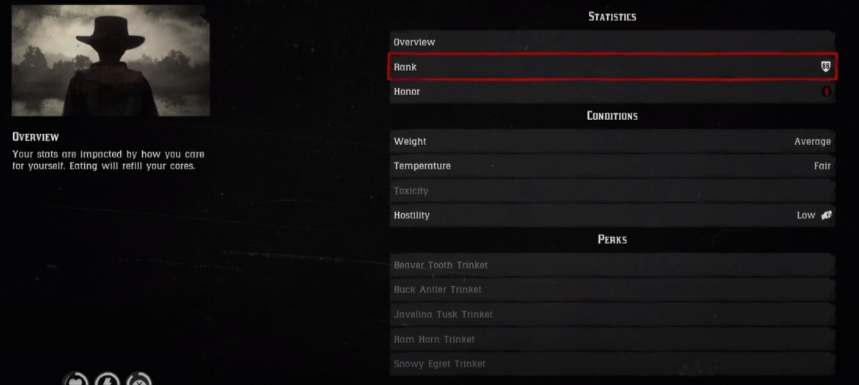Open the Honor statistics entry
The height and width of the screenshot is (385, 859).
click(x=612, y=92)
